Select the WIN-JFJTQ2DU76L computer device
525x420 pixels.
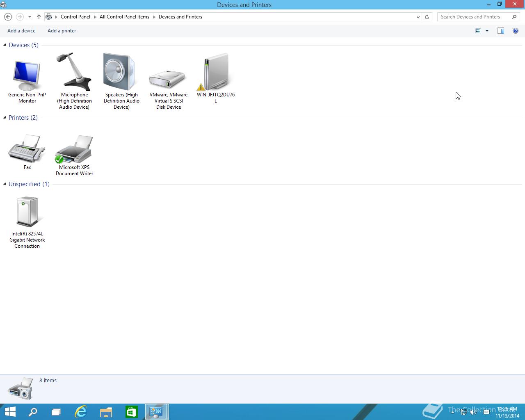tap(216, 78)
